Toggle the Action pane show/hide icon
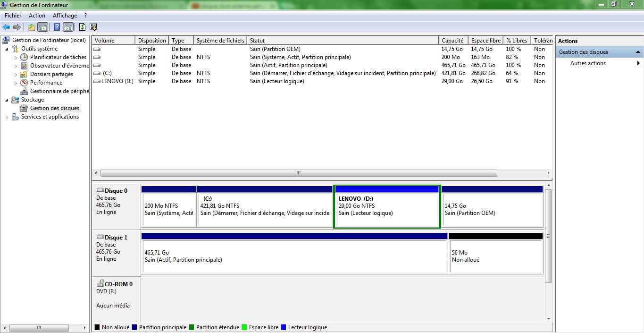Screen dimensions: 644x333 tap(68, 27)
